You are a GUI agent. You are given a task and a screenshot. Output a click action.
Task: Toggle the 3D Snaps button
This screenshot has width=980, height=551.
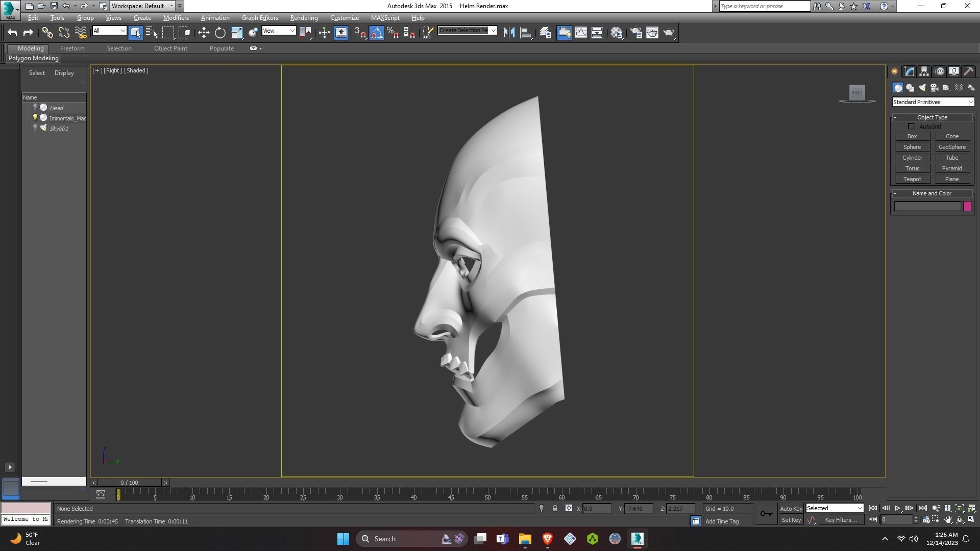(360, 33)
